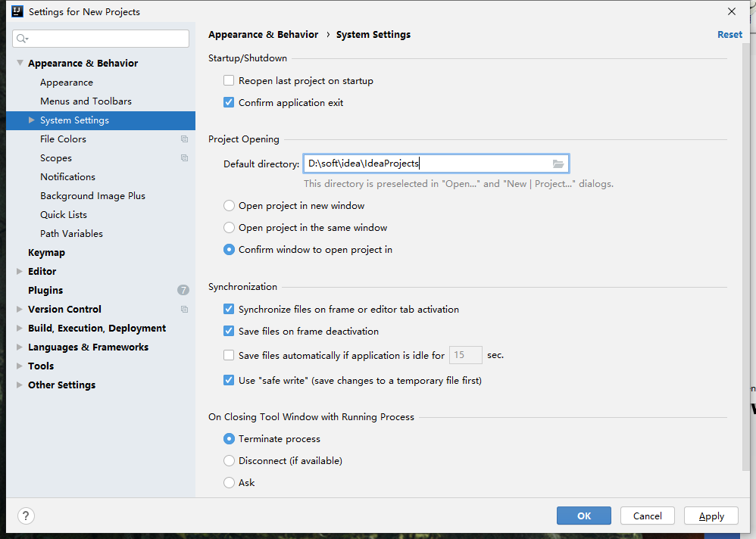Click the Apply button
756x539 pixels.
tap(711, 516)
